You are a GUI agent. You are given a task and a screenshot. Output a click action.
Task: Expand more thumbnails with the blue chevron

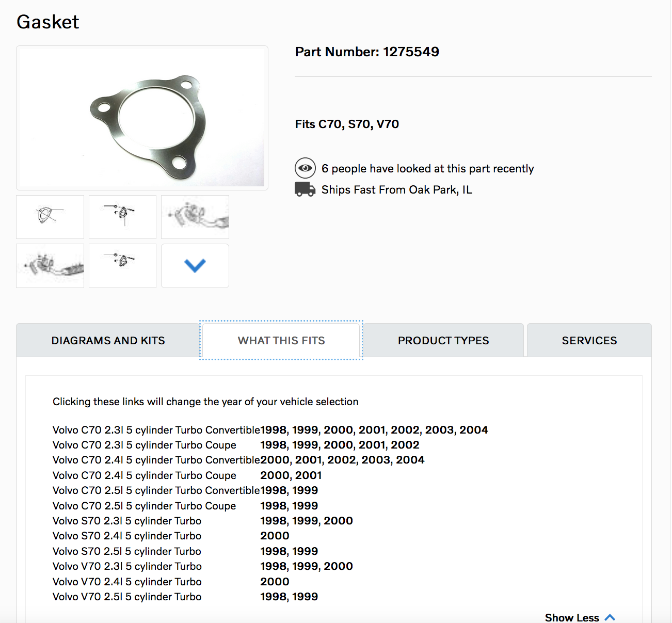[195, 266]
